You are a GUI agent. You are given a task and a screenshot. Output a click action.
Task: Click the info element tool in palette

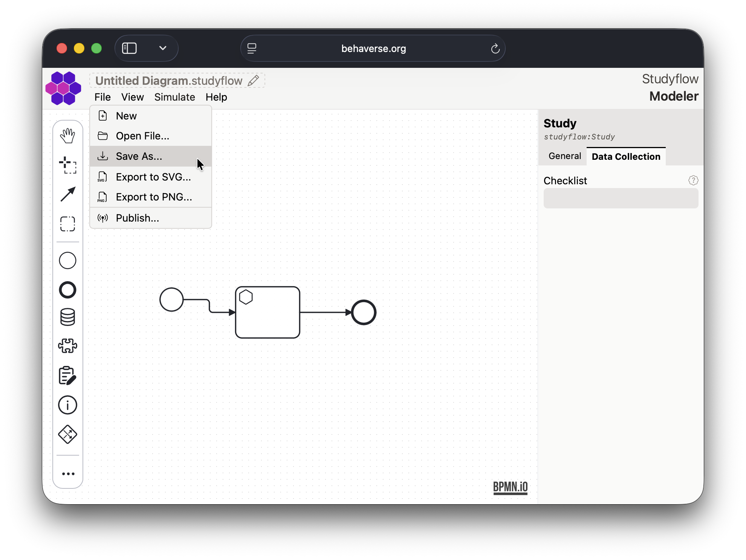click(x=68, y=405)
